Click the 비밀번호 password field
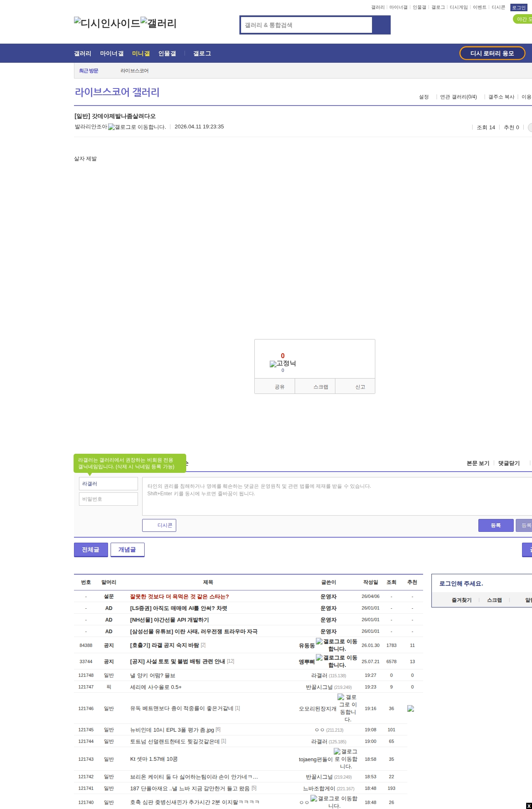The height and width of the screenshot is (809, 532). coord(108,499)
